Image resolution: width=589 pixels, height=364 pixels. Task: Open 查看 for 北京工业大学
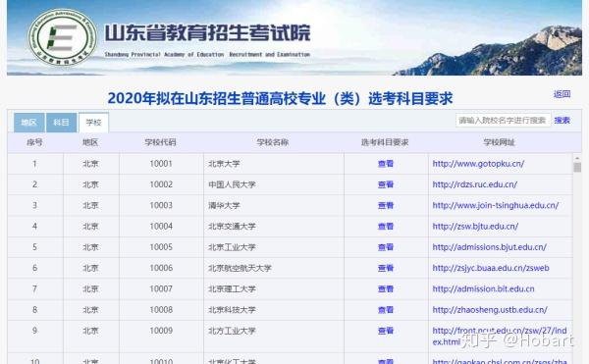coord(386,247)
